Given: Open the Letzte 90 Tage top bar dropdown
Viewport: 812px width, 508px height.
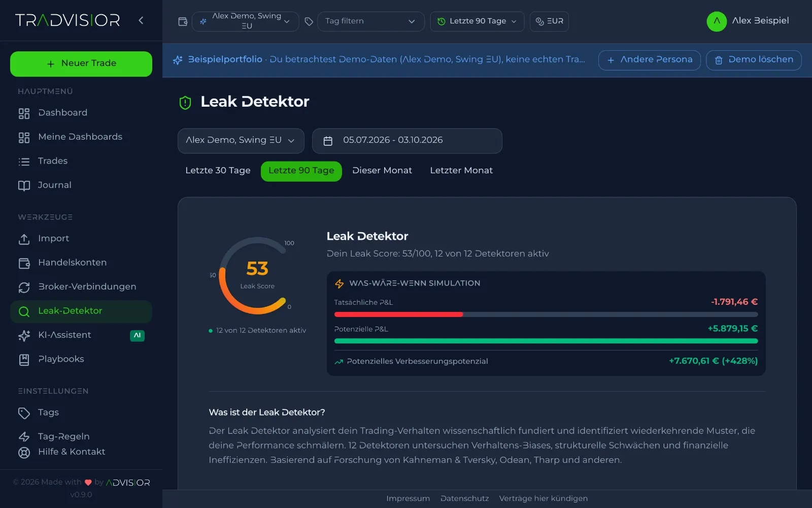Looking at the screenshot, I should pyautogui.click(x=477, y=21).
